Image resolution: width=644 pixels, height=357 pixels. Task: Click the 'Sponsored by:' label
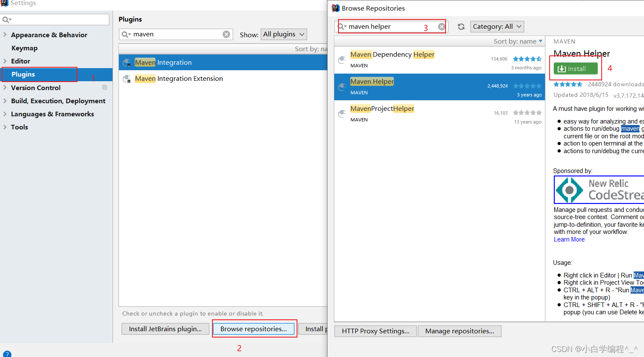tap(572, 171)
